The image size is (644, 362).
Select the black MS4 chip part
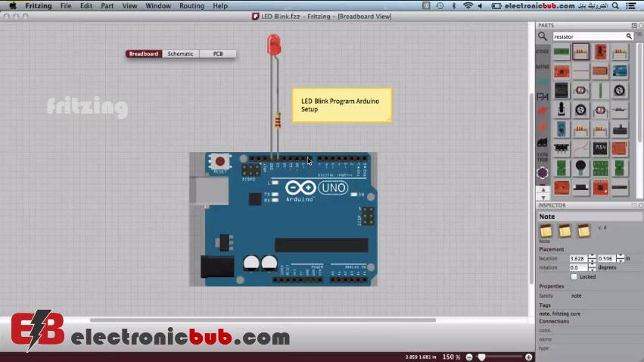point(600,148)
